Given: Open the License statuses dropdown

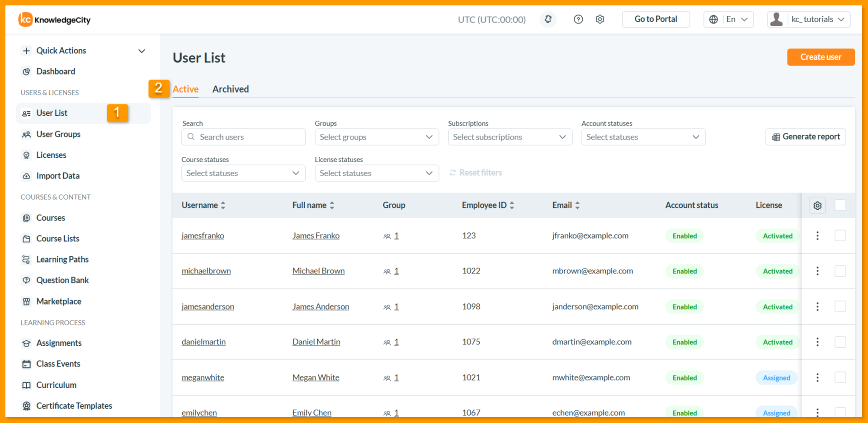Looking at the screenshot, I should pyautogui.click(x=377, y=173).
